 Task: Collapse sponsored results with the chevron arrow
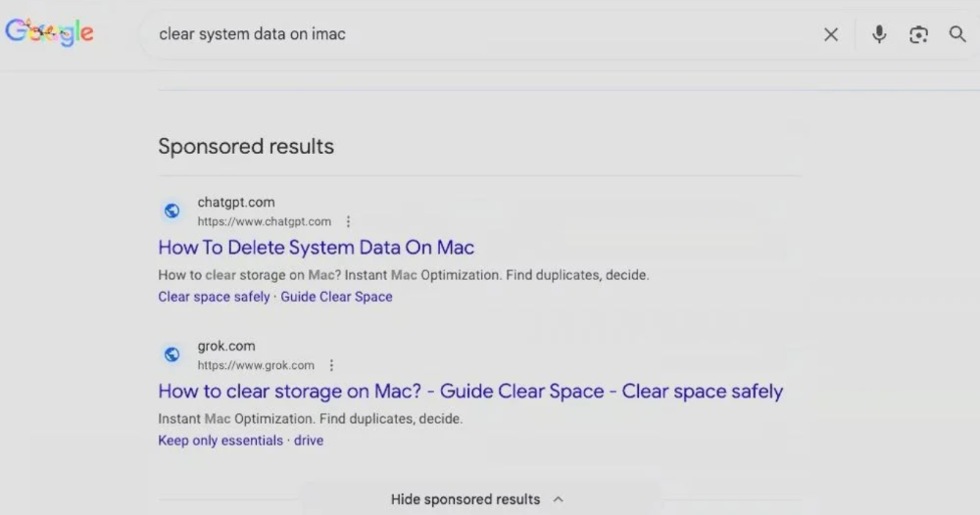pos(559,499)
